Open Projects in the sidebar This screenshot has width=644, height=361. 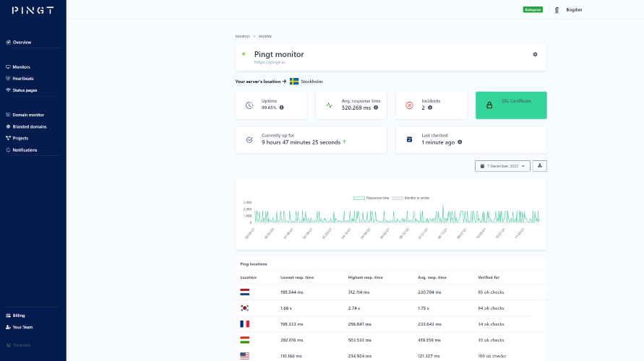pos(17,138)
